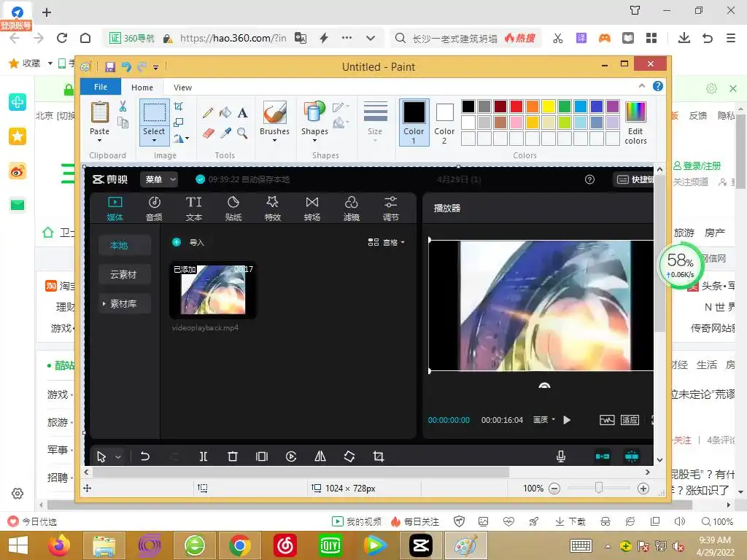Customize Quick Access Toolbar dropdown
This screenshot has height=560, width=747.
(156, 68)
